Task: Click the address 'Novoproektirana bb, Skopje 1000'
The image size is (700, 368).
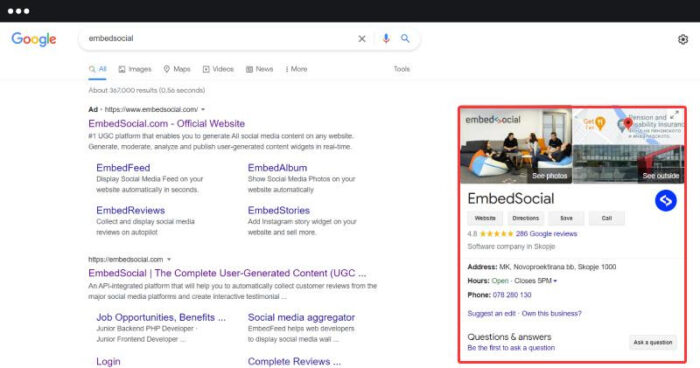Action: (565, 267)
